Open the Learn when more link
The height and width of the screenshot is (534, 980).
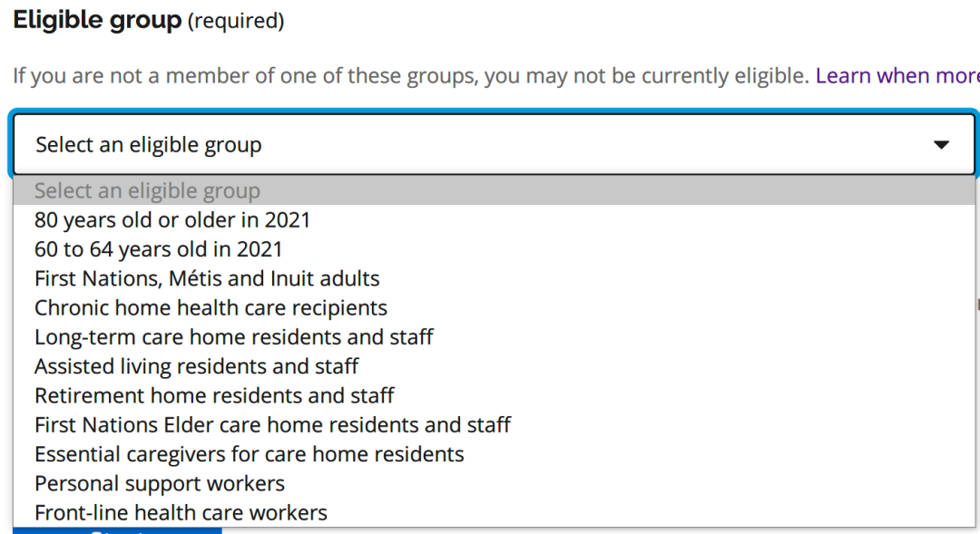pyautogui.click(x=897, y=75)
